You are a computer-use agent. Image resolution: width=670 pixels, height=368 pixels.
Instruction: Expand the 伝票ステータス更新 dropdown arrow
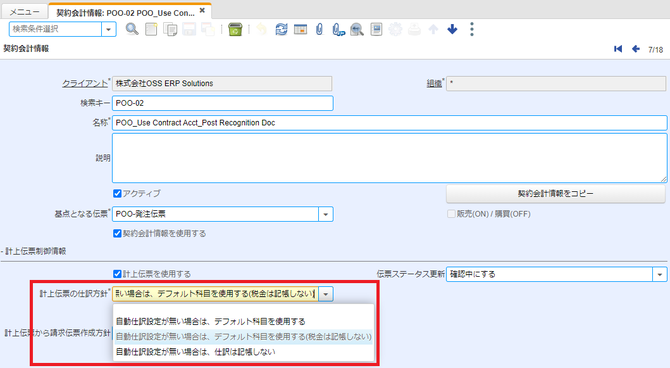660,274
